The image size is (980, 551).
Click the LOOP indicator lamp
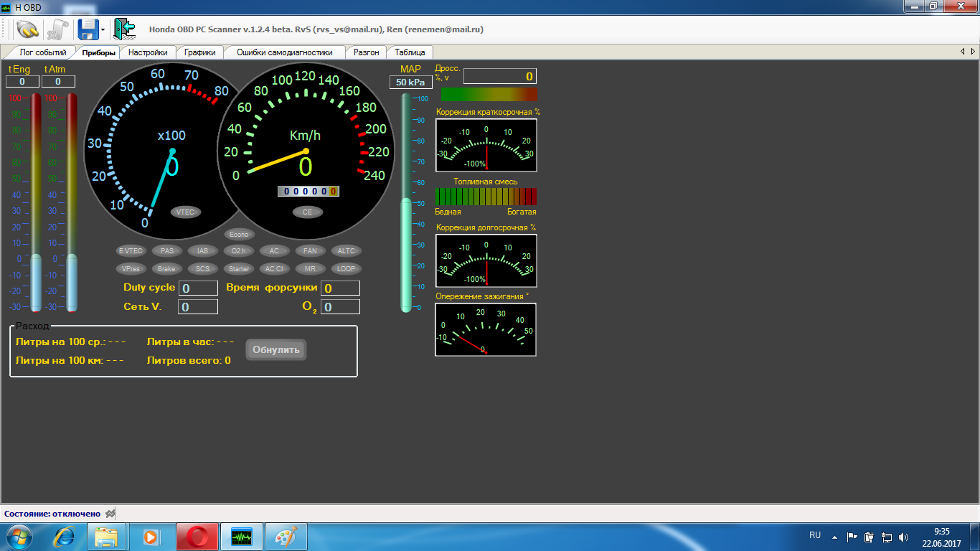click(x=347, y=269)
